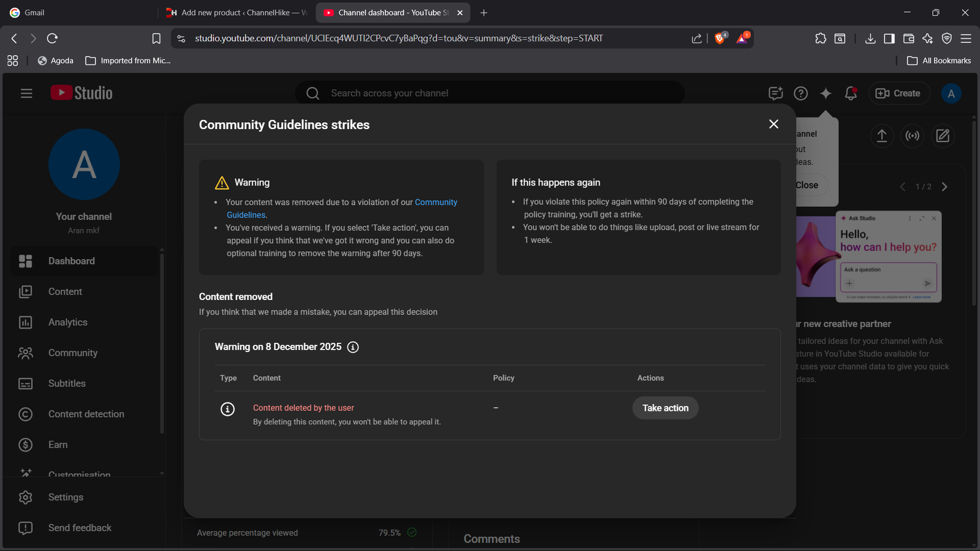Open the account avatar menu
980x551 pixels.
[x=951, y=93]
